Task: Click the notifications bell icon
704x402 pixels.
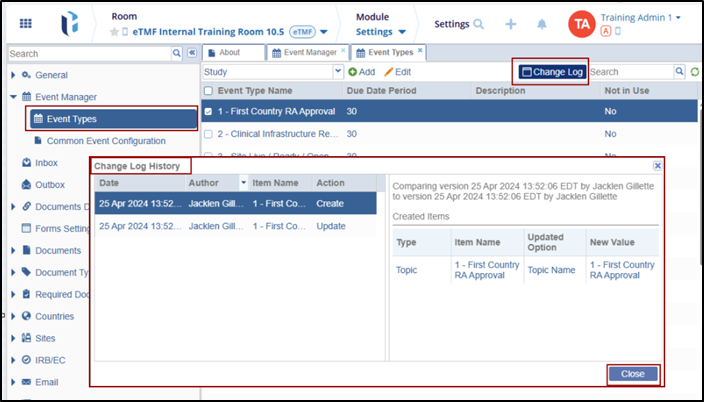Action: pyautogui.click(x=541, y=23)
